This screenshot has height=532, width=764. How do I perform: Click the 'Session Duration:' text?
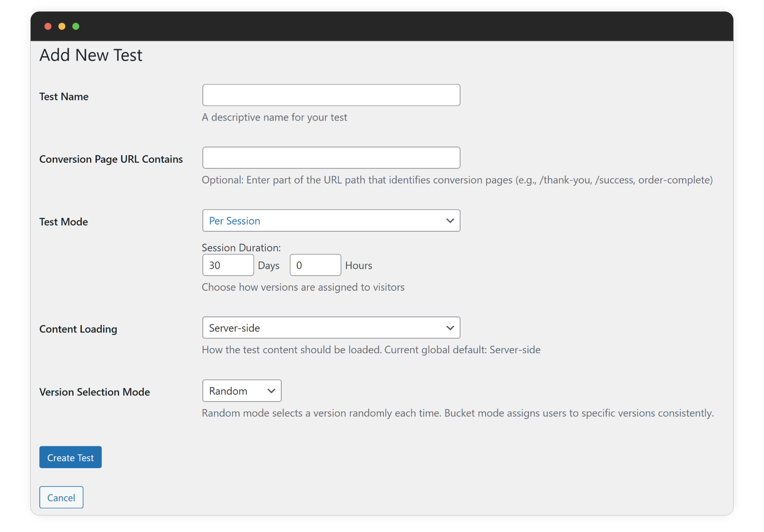click(241, 248)
